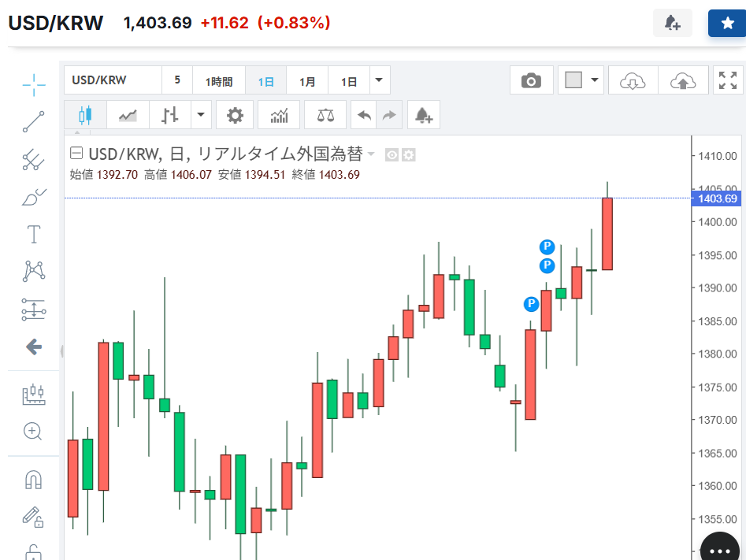
Task: Click the large USD/KRW heading
Action: coord(56,23)
